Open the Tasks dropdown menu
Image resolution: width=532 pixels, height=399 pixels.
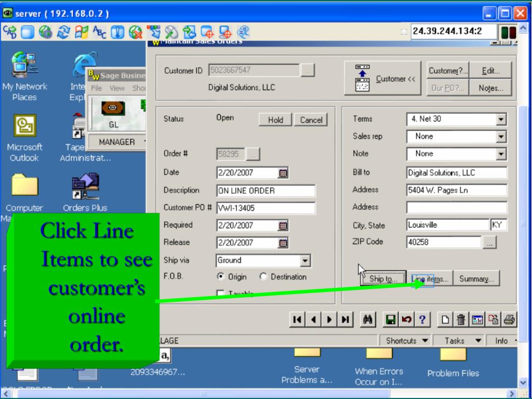(460, 341)
